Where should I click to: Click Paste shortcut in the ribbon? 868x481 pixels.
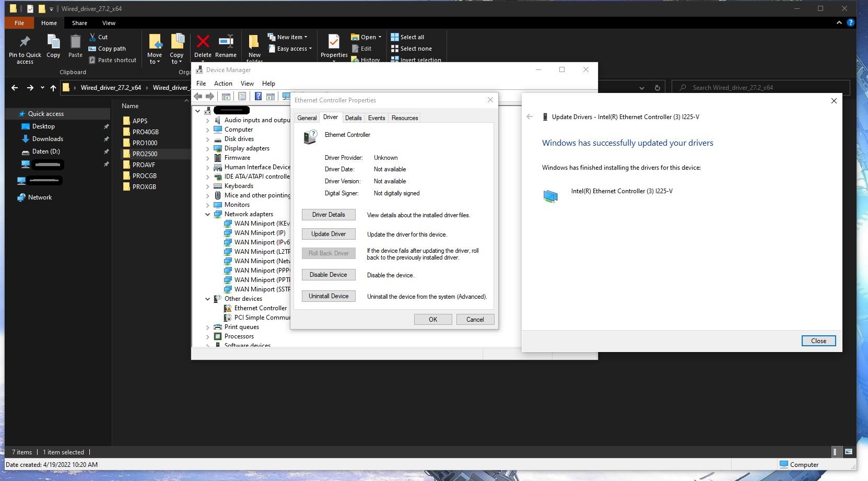(x=112, y=60)
